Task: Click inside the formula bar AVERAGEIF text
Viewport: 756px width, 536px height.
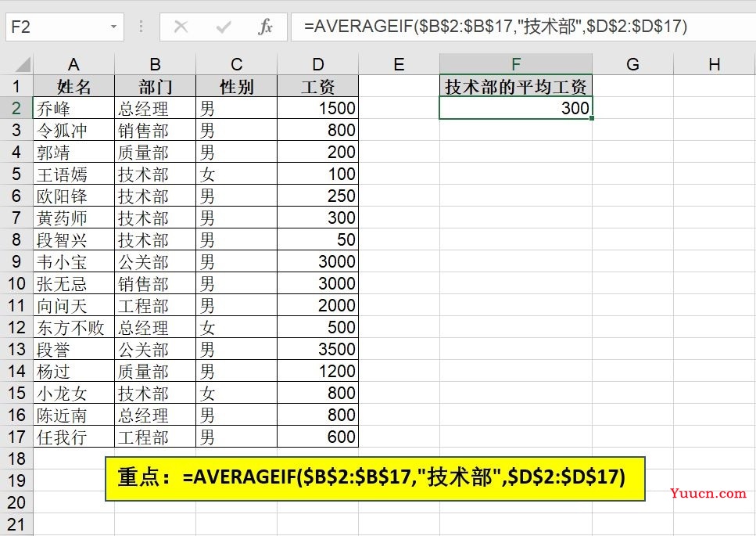Action: 495,26
